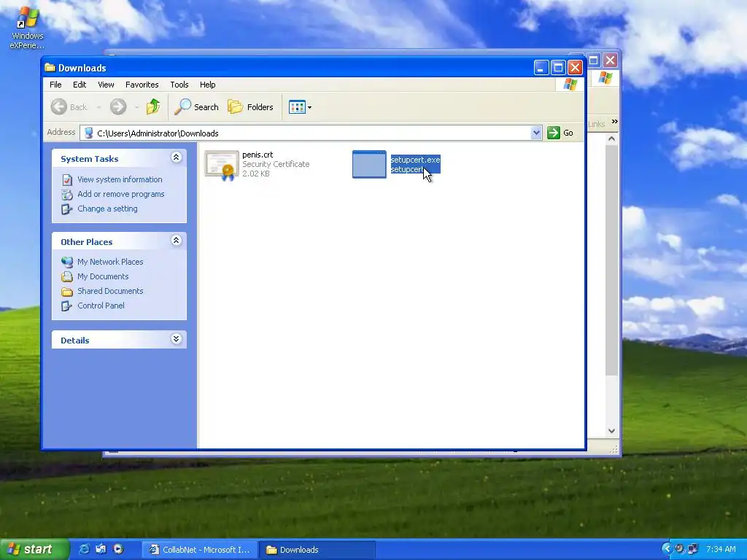
Task: Click the Add or remove programs icon
Action: point(67,194)
